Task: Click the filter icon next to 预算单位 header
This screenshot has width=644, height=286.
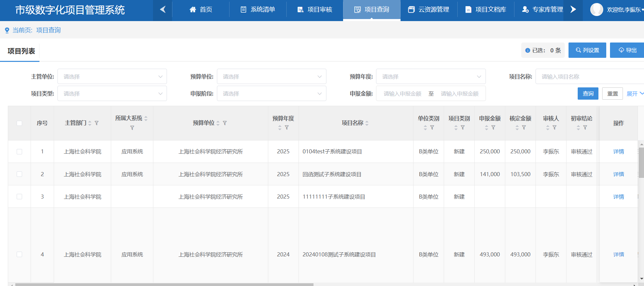Action: pyautogui.click(x=225, y=123)
